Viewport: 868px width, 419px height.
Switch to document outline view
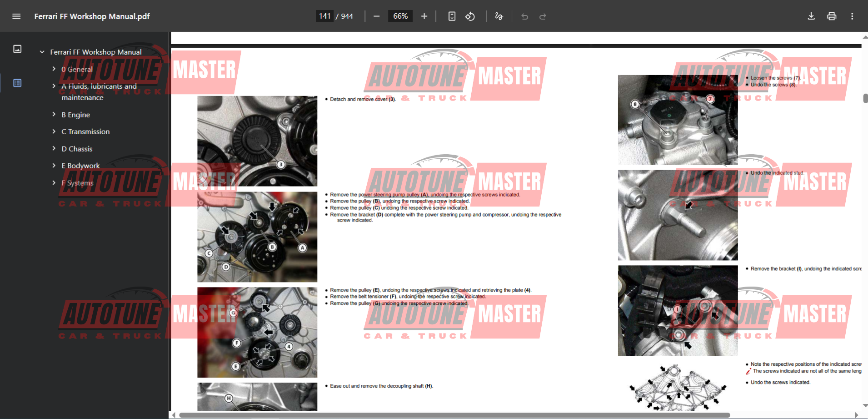[x=17, y=83]
